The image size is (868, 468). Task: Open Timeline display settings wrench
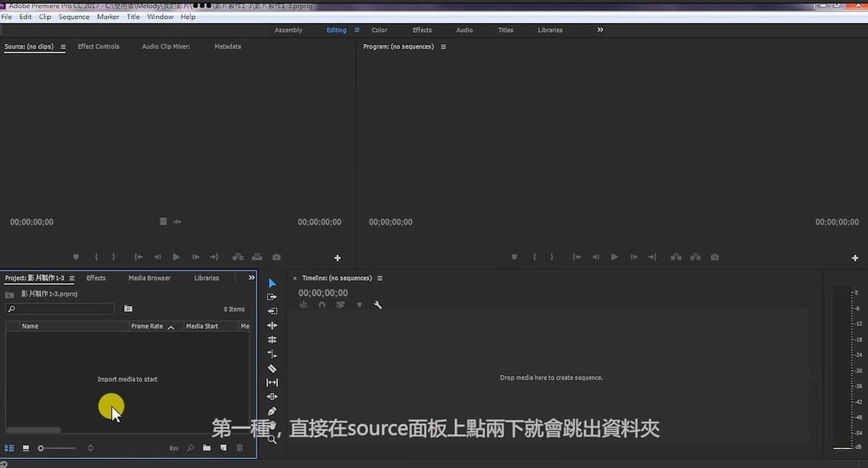pyautogui.click(x=378, y=305)
